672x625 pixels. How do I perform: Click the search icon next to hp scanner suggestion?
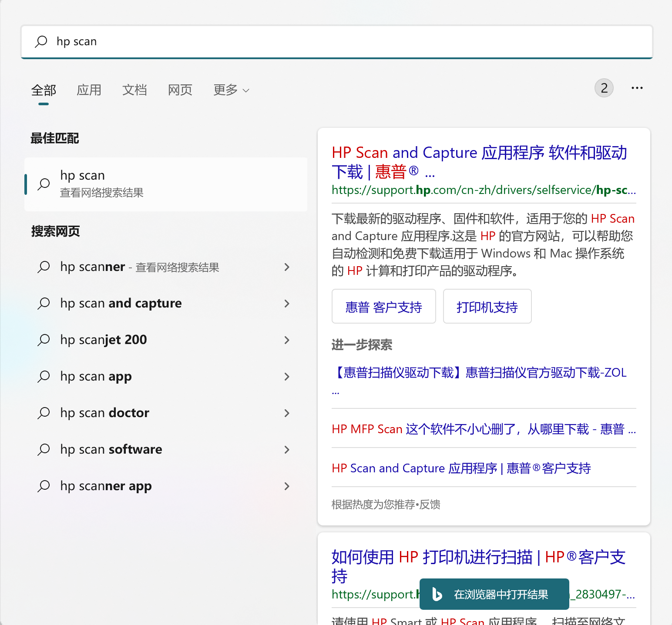coord(44,267)
